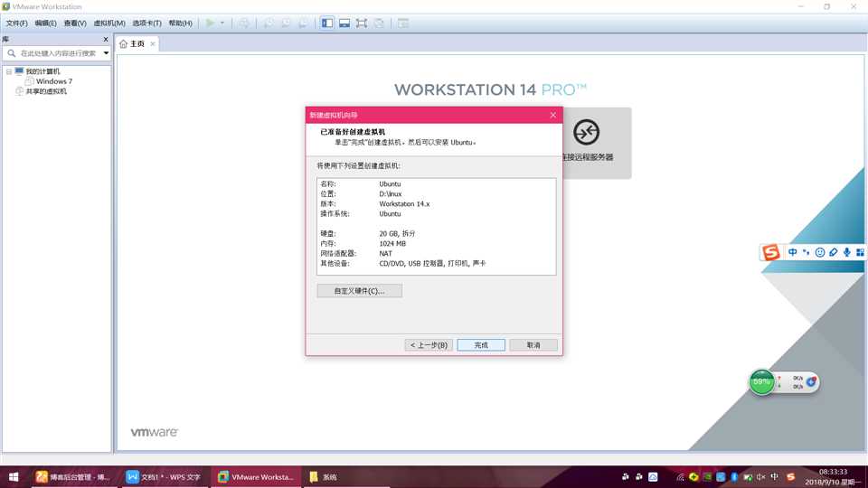This screenshot has height=488, width=868.
Task: Open the library search filter dropdown arrow
Action: (x=106, y=53)
